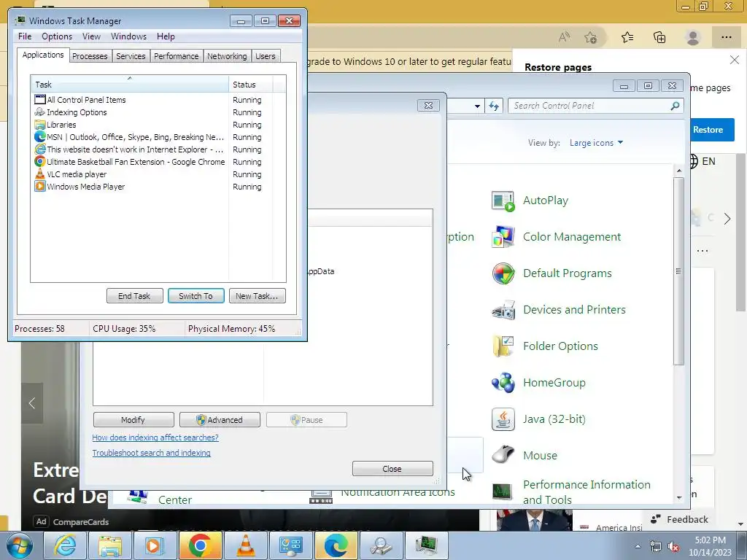Open Google Chrome taskbar icon

(200, 545)
